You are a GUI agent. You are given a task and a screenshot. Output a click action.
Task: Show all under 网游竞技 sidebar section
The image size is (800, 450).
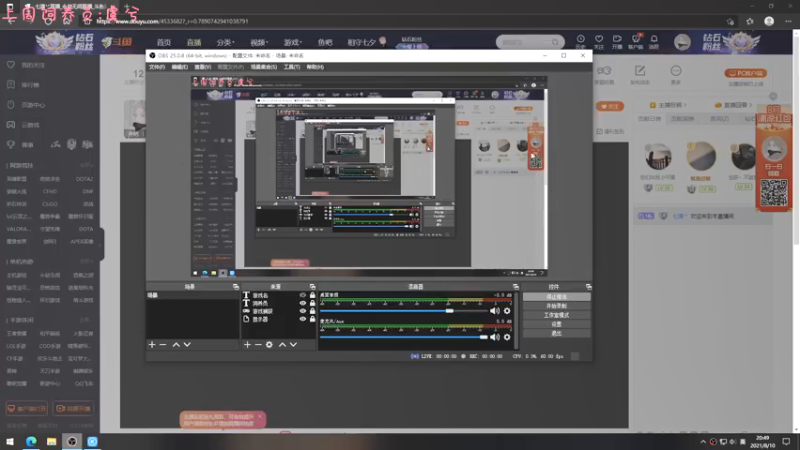[86, 165]
